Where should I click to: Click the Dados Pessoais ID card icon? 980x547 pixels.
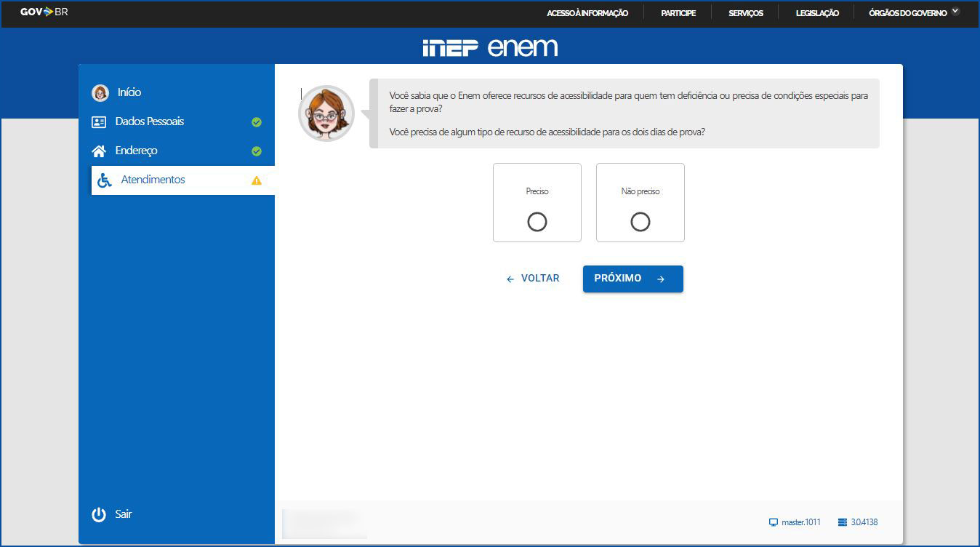[x=100, y=122]
